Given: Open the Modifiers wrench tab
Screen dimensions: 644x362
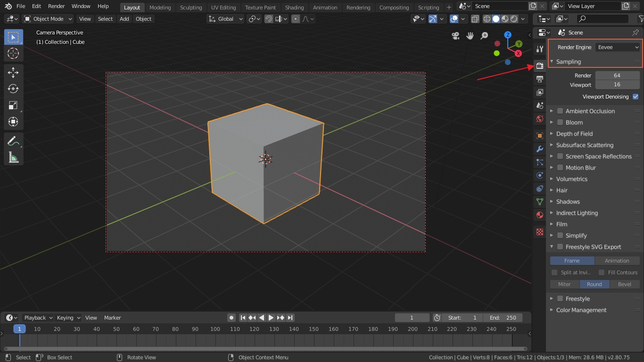Looking at the screenshot, I should [x=540, y=149].
